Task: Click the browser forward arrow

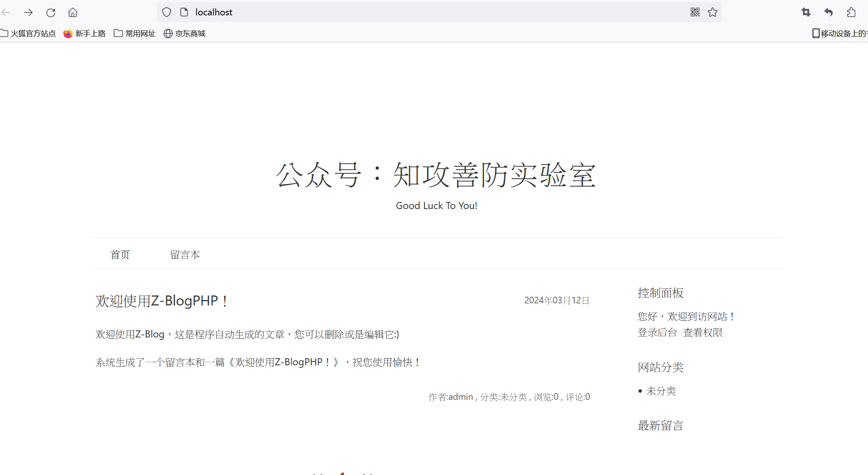Action: tap(28, 12)
